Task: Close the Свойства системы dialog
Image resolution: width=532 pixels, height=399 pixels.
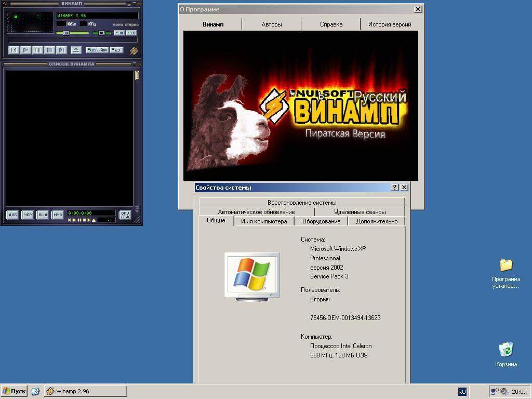Action: click(404, 187)
